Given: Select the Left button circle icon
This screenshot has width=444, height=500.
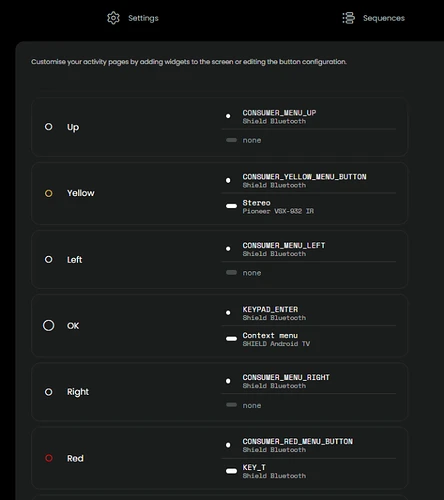Looking at the screenshot, I should [49, 259].
